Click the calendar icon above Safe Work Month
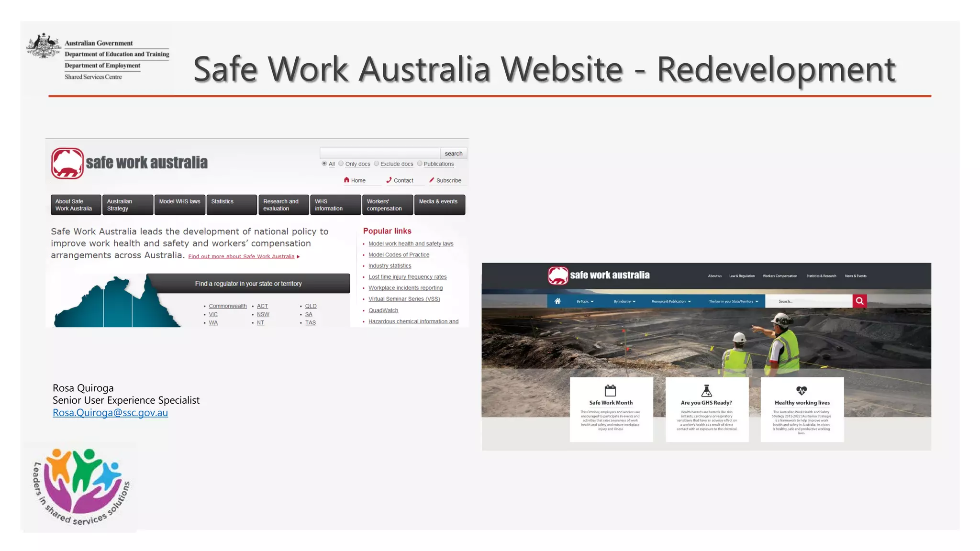This screenshot has height=551, width=980. click(610, 390)
